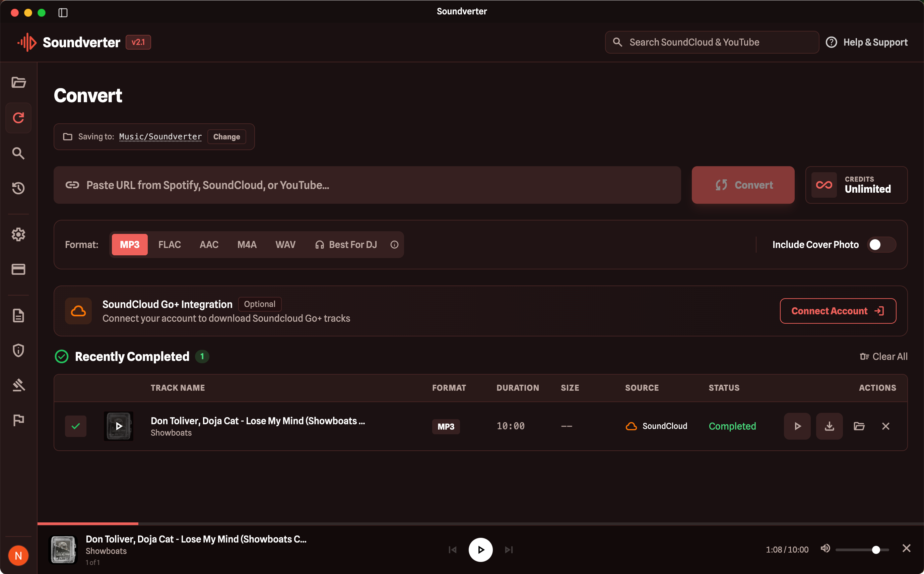View conversion history via the sidebar clock icon
The width and height of the screenshot is (924, 574).
coord(18,188)
